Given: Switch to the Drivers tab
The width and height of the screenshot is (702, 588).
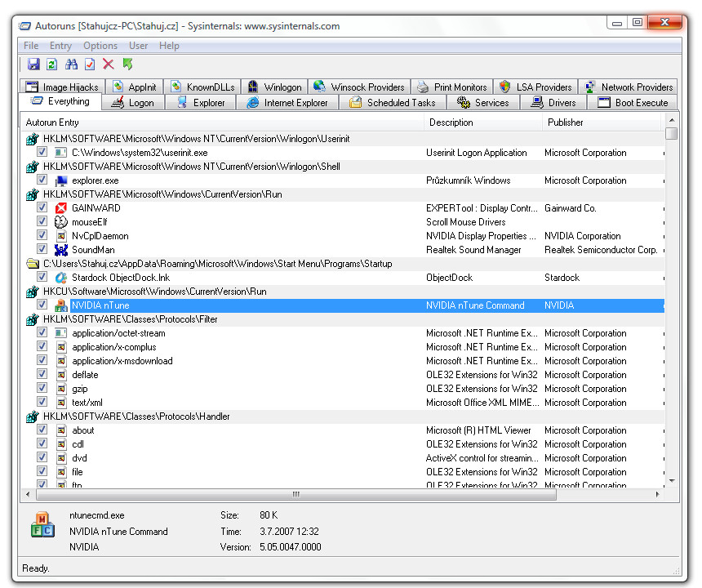Looking at the screenshot, I should (553, 103).
